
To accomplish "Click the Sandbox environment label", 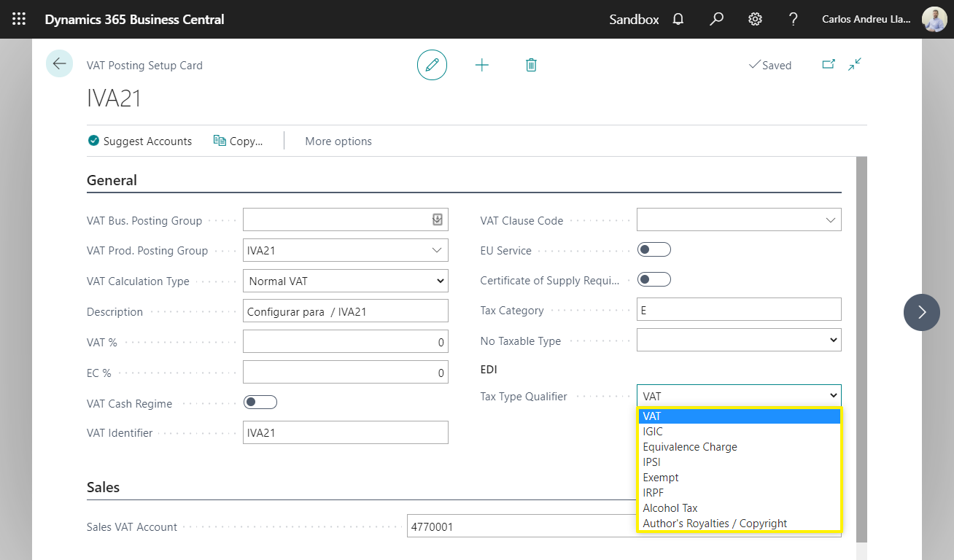I will pyautogui.click(x=634, y=19).
